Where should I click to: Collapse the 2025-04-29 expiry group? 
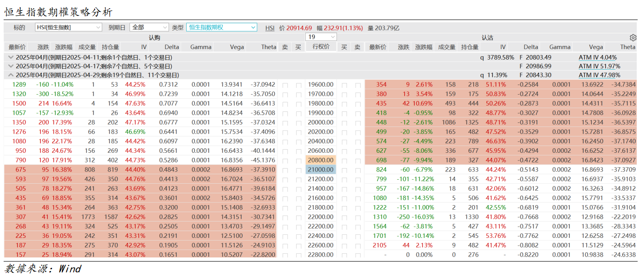click(10, 75)
